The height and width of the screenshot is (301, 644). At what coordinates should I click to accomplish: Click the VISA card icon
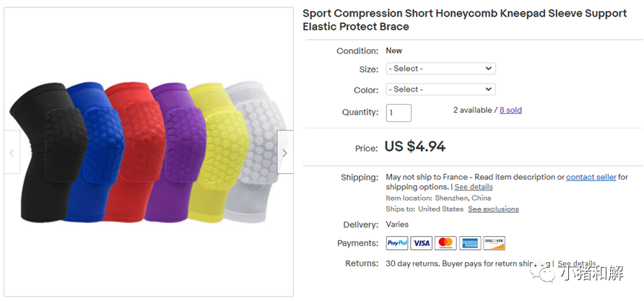tap(421, 243)
